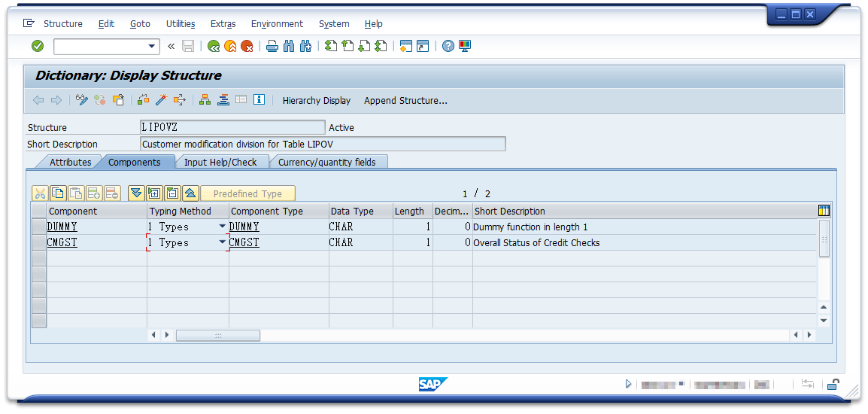Click the red Cancel icon
The height and width of the screenshot is (414, 868).
pos(247,47)
